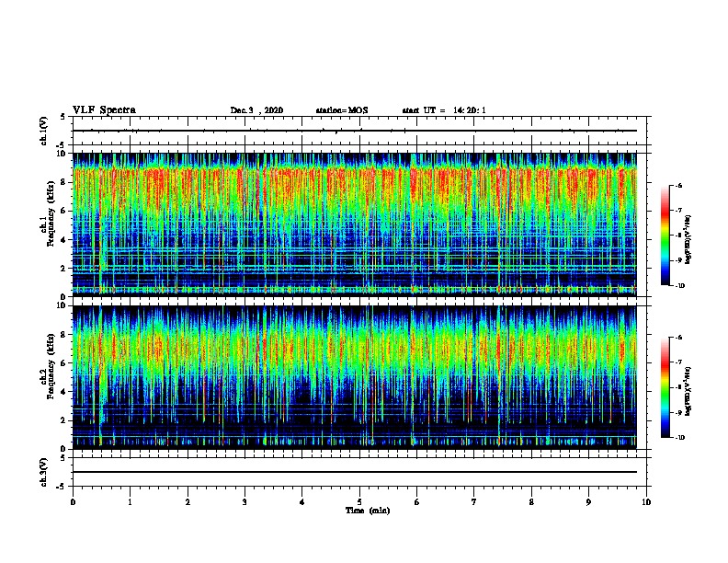Click the '2' kHz tick on ch.2 spectrogram
The width and height of the screenshot is (728, 563).
click(63, 420)
